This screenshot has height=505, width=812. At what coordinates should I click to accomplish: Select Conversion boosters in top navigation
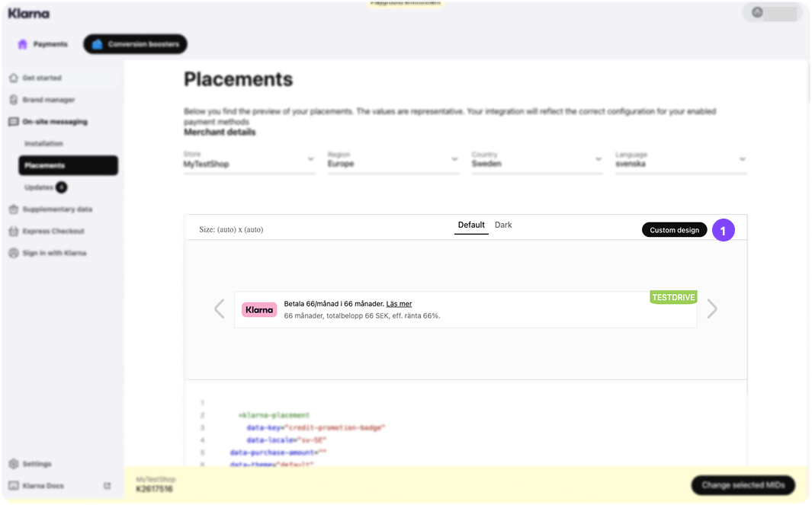coord(136,44)
